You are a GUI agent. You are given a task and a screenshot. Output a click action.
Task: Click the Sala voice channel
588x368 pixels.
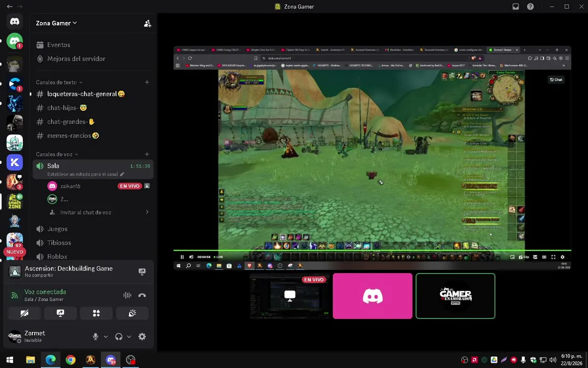93,169
